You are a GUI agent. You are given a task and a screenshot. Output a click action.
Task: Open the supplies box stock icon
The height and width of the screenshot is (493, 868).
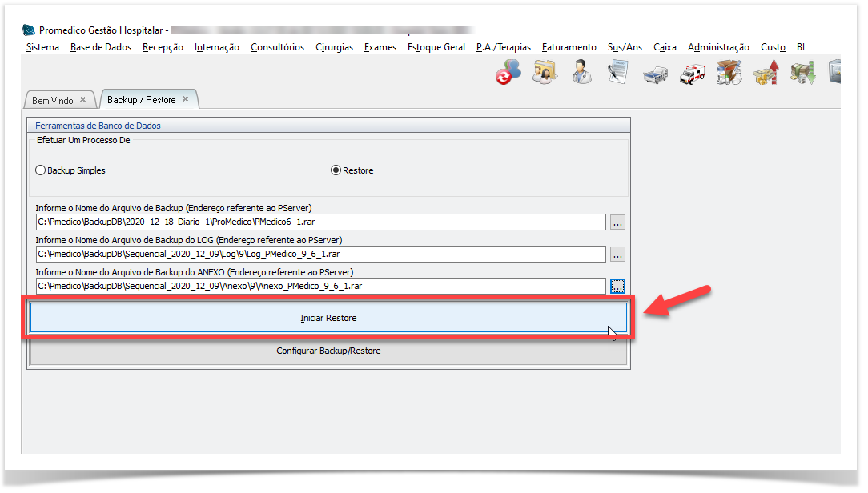tap(729, 73)
